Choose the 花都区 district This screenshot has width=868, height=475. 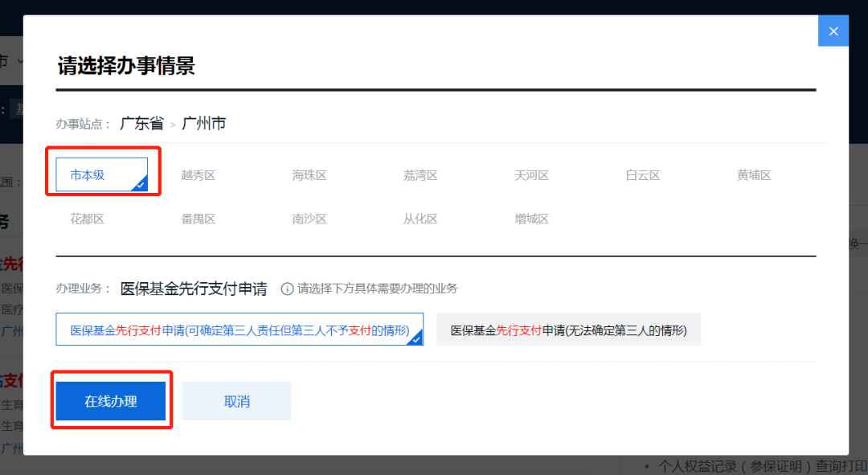[x=88, y=219]
